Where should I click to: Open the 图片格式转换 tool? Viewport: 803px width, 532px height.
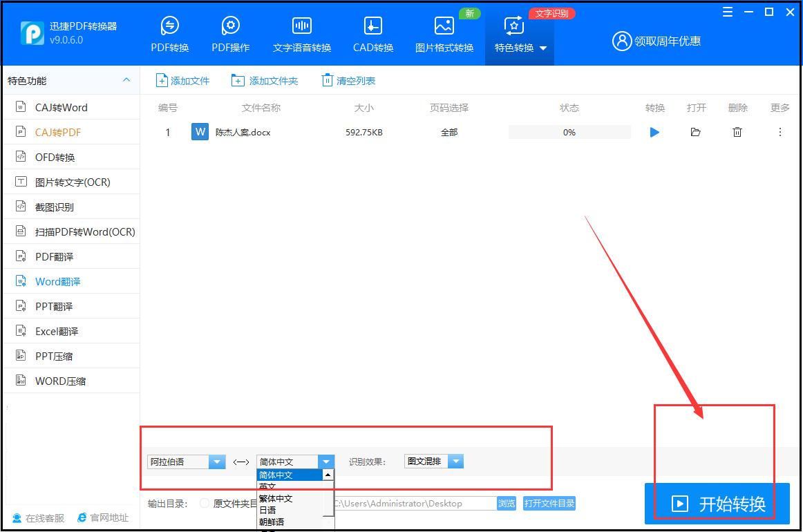[443, 32]
